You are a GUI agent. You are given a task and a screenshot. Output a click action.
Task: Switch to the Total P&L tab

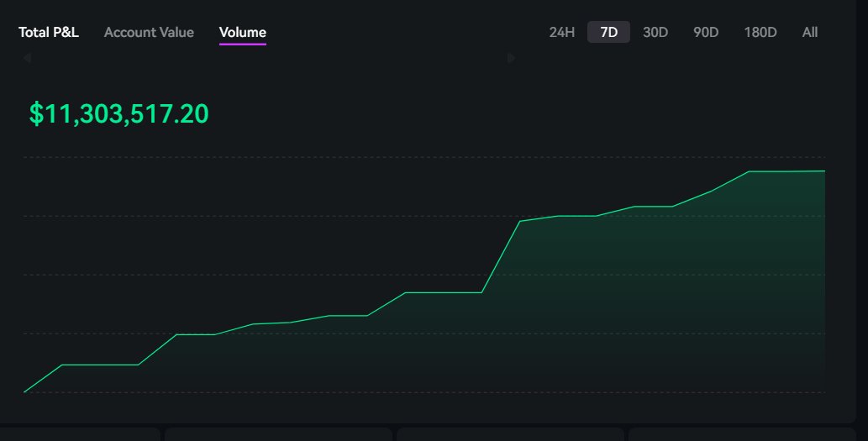coord(49,32)
